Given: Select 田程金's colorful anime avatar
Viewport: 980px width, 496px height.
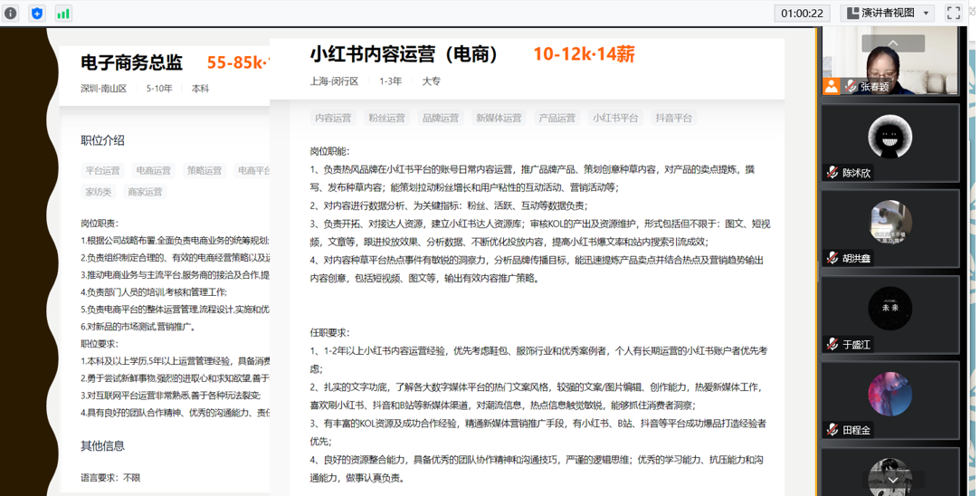Looking at the screenshot, I should (890, 394).
